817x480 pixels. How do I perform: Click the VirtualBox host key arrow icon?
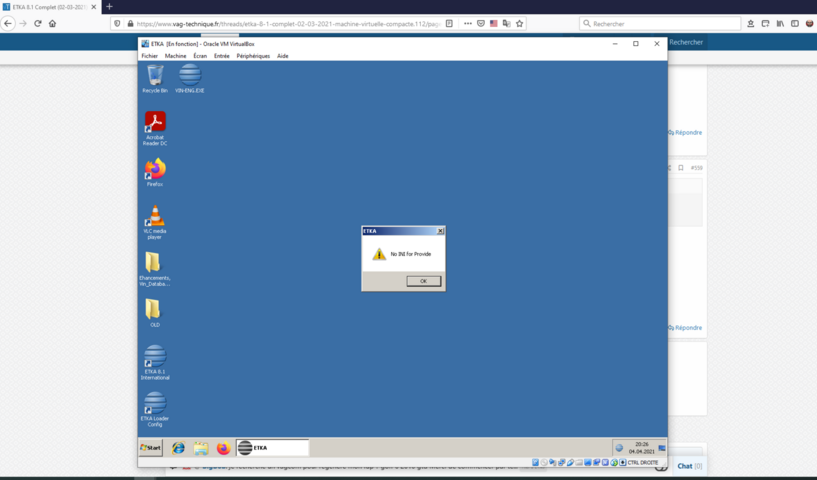click(623, 462)
